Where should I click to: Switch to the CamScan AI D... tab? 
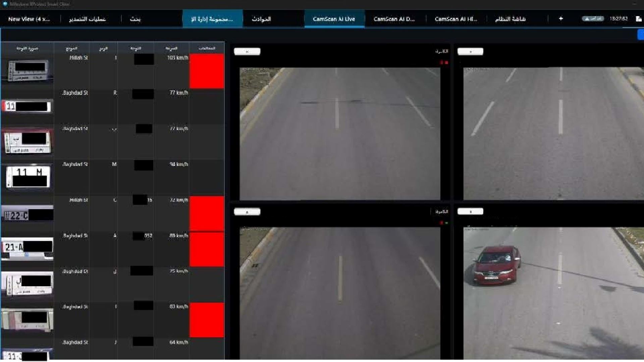click(x=394, y=19)
